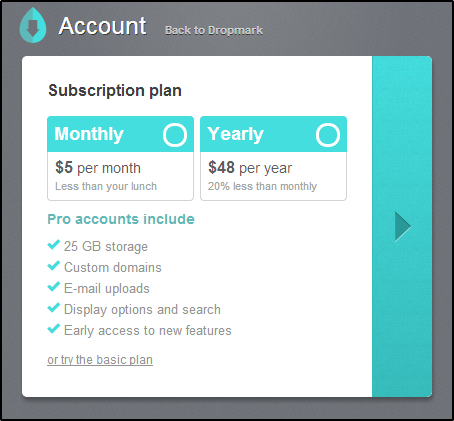Image resolution: width=454 pixels, height=421 pixels.
Task: Click the checkmark beside 25 GB storage
Action: coord(54,245)
